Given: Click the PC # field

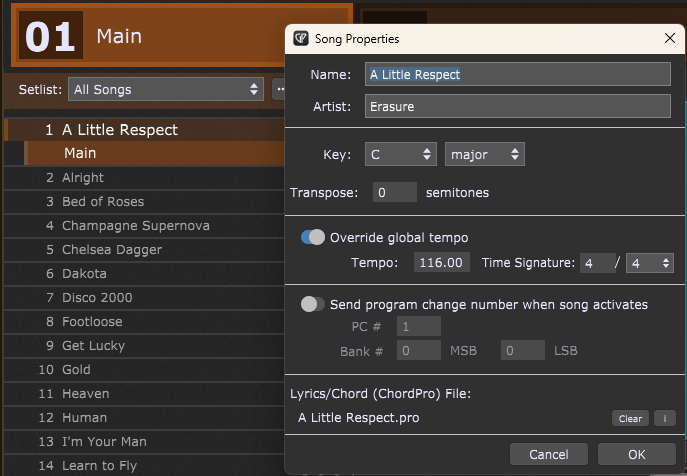Looking at the screenshot, I should tap(418, 326).
